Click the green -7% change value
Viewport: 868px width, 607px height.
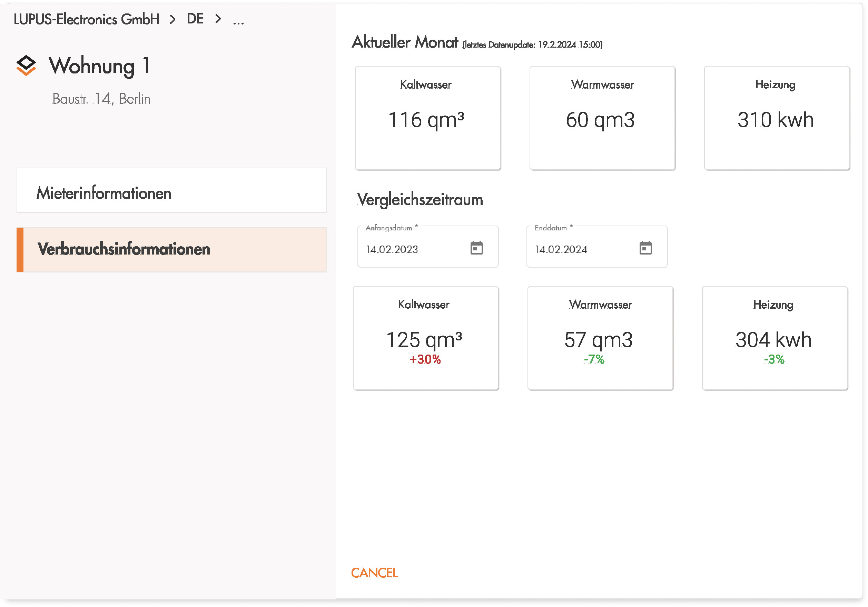coord(594,359)
